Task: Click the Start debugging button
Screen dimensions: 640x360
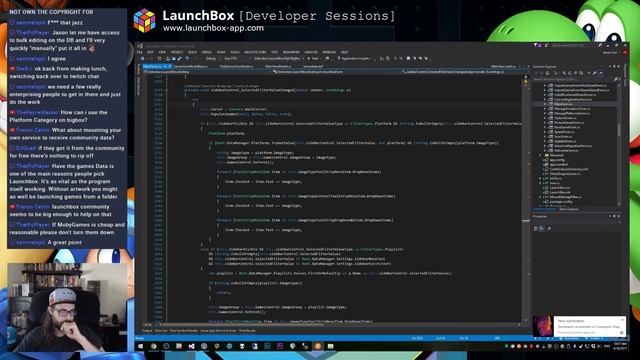Action: click(313, 58)
